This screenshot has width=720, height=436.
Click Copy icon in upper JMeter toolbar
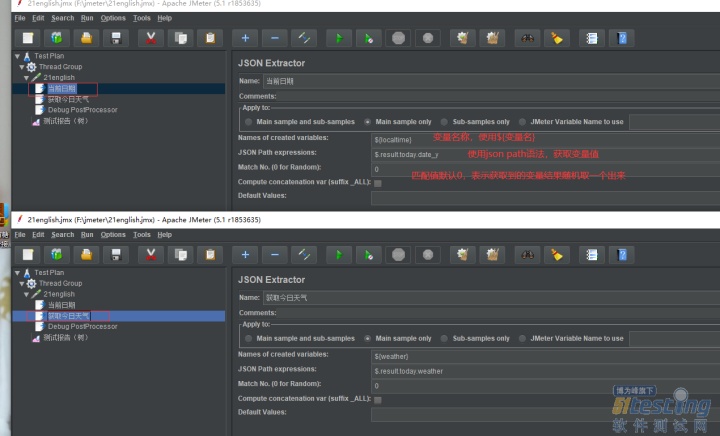[180, 38]
